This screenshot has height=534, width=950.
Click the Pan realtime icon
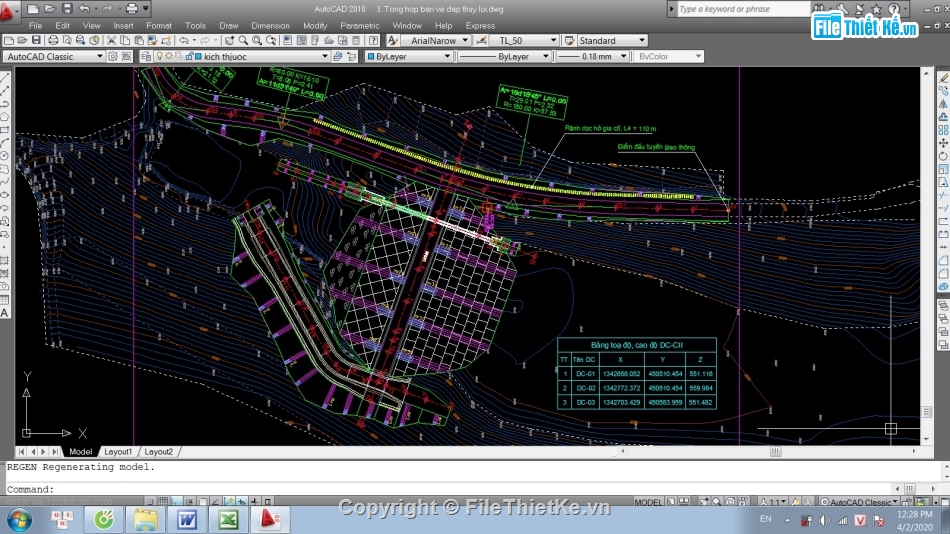tap(229, 41)
